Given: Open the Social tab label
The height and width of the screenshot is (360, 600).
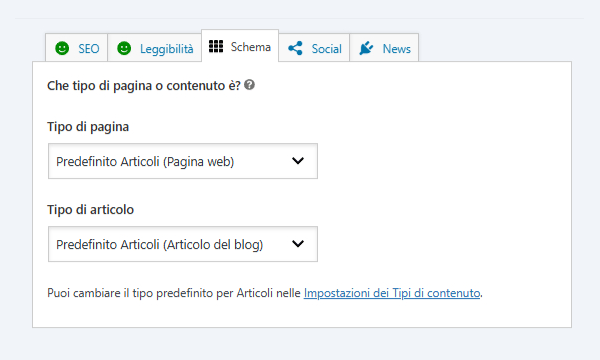Looking at the screenshot, I should point(326,49).
